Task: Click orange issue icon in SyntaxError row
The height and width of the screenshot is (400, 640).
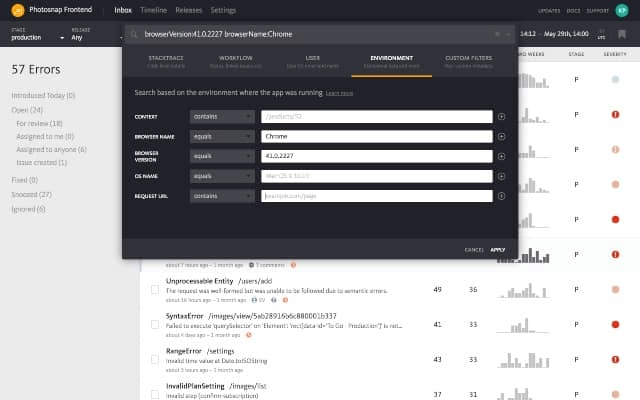Action: (x=249, y=335)
